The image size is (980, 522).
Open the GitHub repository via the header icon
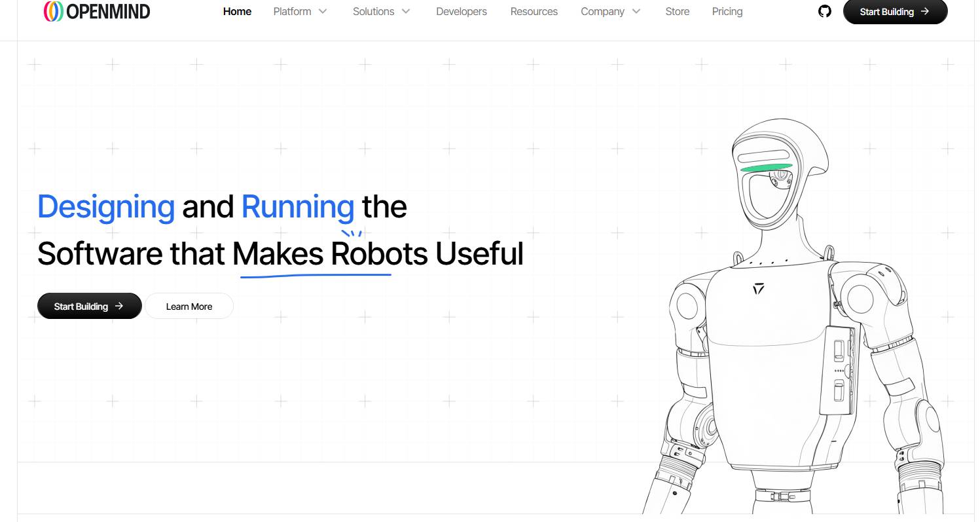click(824, 11)
